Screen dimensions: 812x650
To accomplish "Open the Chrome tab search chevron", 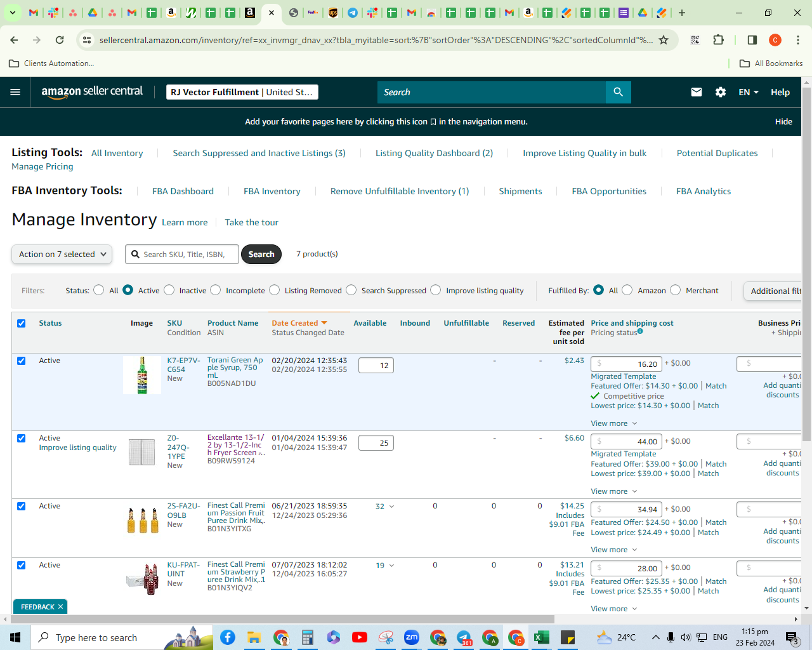I will point(12,13).
